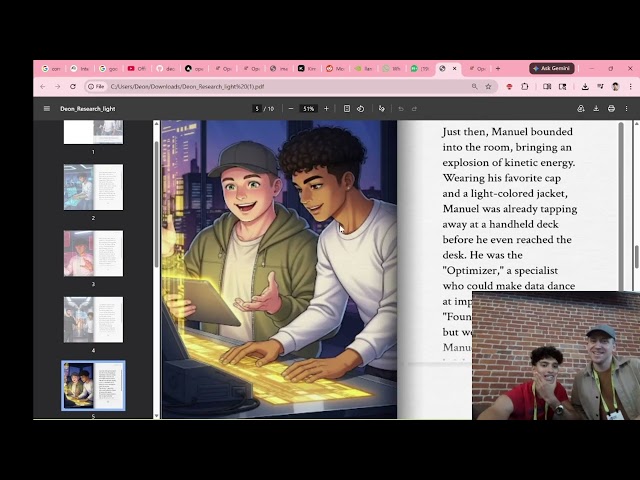Open the Chrome downloads icon

point(585,87)
